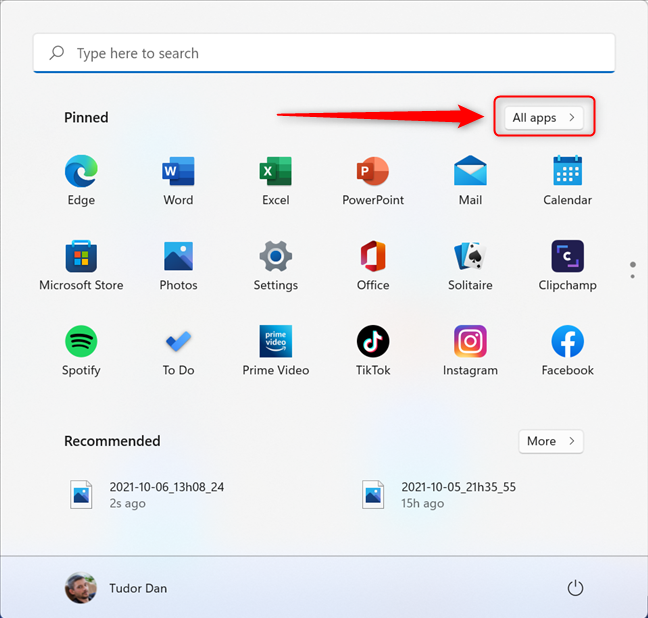The width and height of the screenshot is (648, 618).
Task: Open the All apps list
Action: [x=544, y=118]
